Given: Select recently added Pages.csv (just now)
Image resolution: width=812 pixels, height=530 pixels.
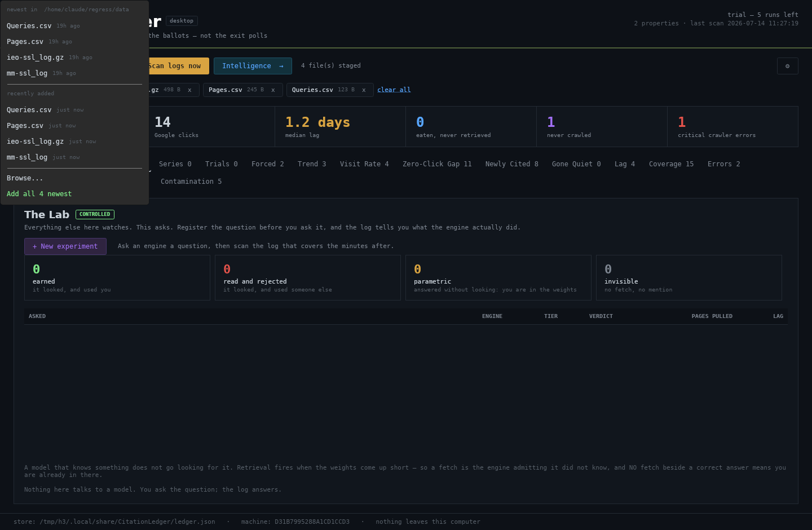Looking at the screenshot, I should tap(74, 126).
